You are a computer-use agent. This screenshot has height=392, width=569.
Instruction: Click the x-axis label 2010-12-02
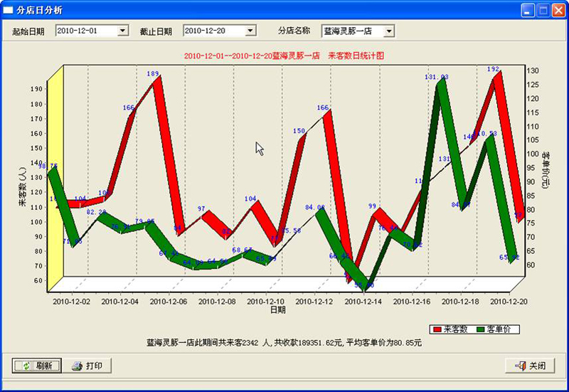point(72,302)
